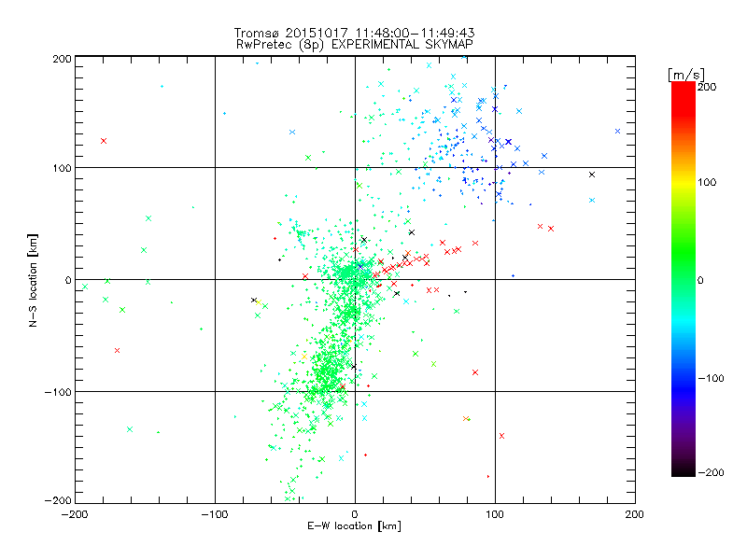Click the colorbar scale label 200
747x560 pixels.
[707, 87]
